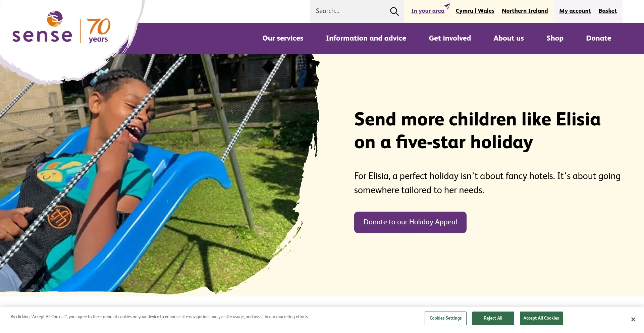The height and width of the screenshot is (333, 644).
Task: Choose Reject All cookies
Action: click(x=493, y=318)
